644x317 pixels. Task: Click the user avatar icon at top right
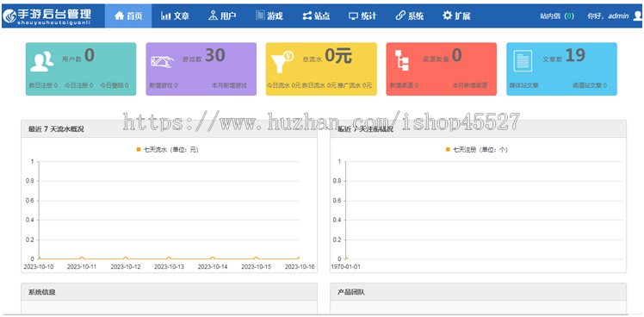[x=637, y=16]
